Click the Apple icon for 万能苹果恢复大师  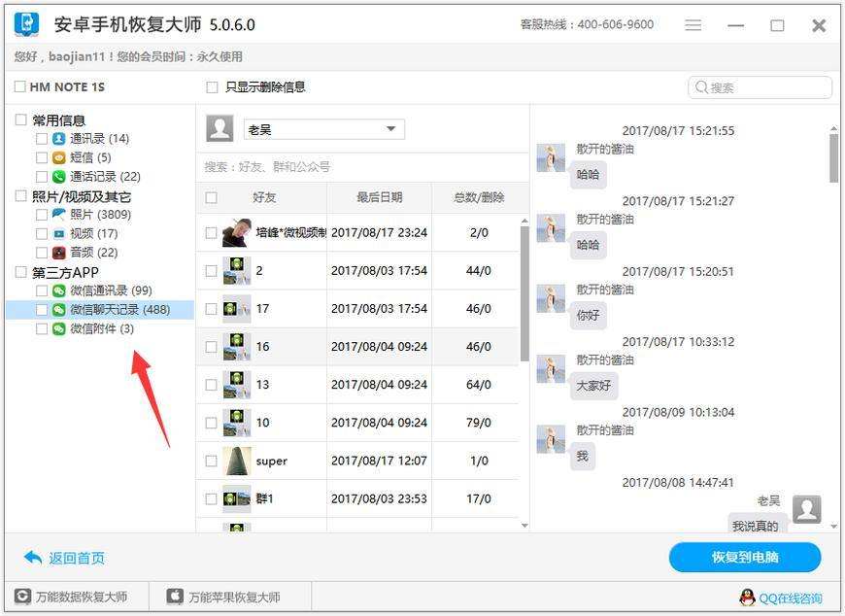click(175, 596)
